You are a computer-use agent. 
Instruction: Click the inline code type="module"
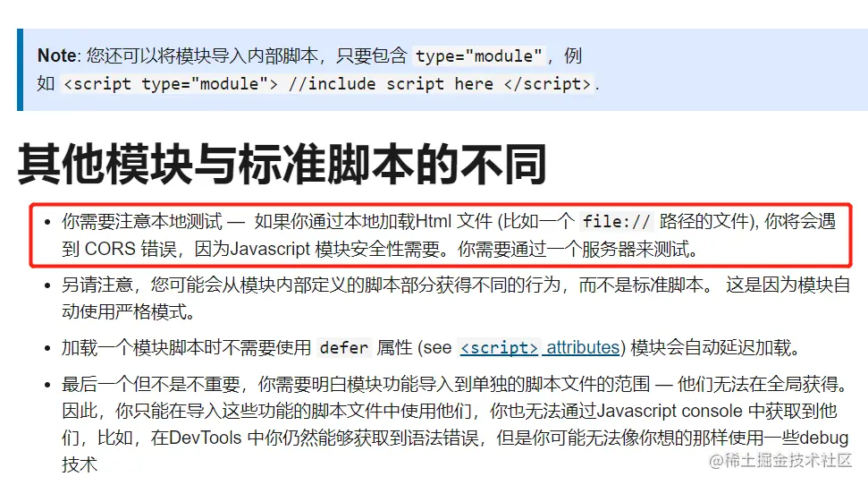point(478,56)
